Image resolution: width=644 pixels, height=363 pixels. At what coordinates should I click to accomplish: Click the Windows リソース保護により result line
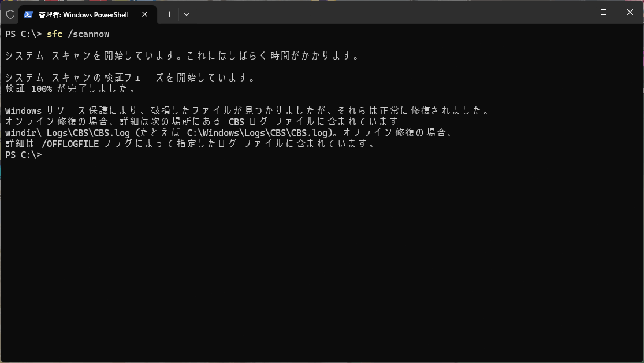coord(248,110)
